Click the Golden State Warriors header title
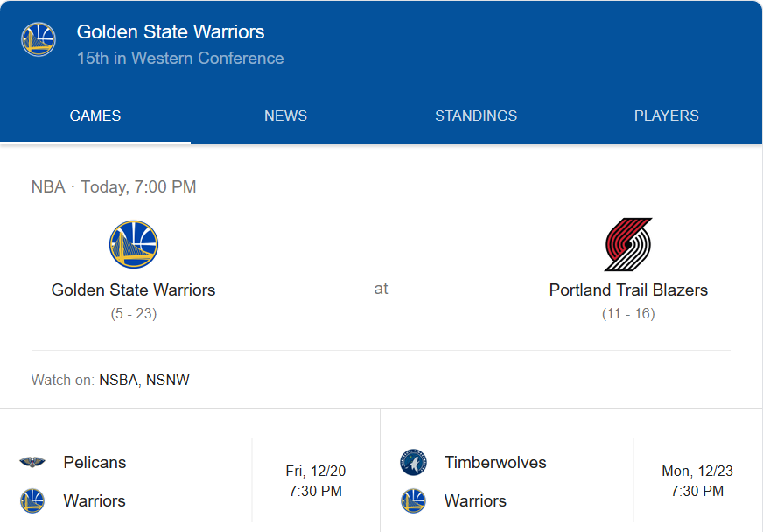Viewport: 763px width, 532px height. pyautogui.click(x=171, y=32)
